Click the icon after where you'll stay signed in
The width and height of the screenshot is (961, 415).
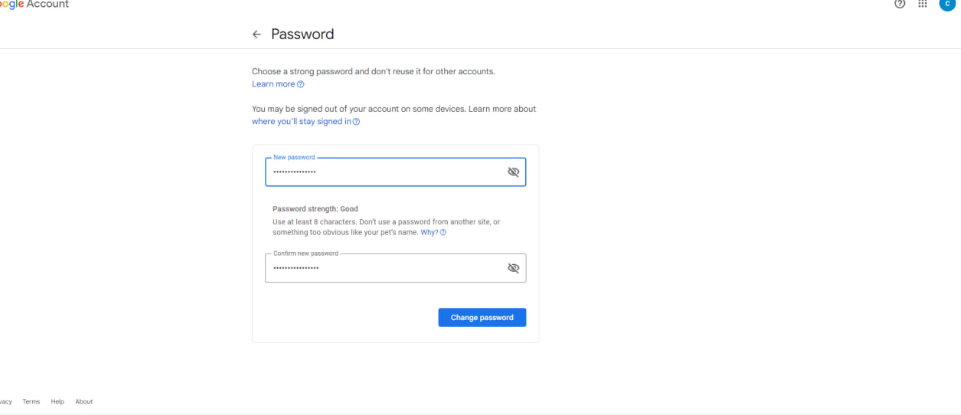[x=356, y=121]
